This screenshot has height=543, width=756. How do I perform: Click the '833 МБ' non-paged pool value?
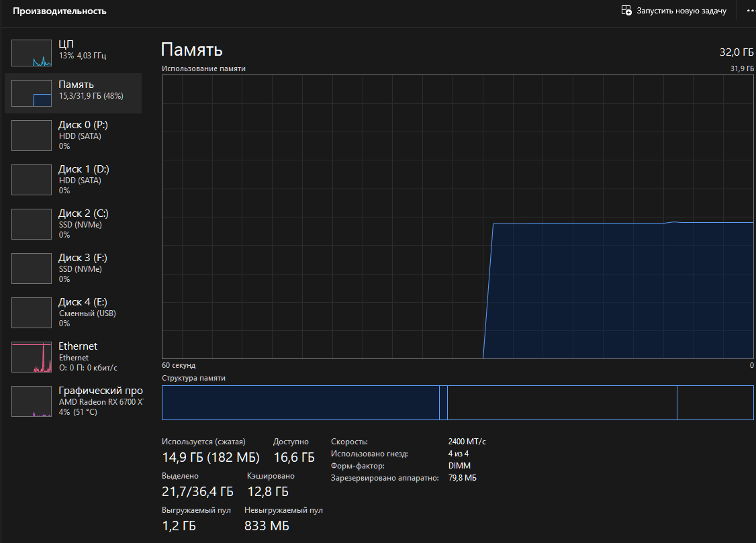point(267,526)
